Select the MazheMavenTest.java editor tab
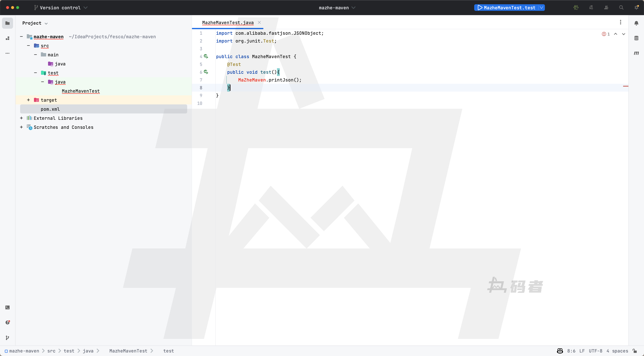 tap(228, 23)
